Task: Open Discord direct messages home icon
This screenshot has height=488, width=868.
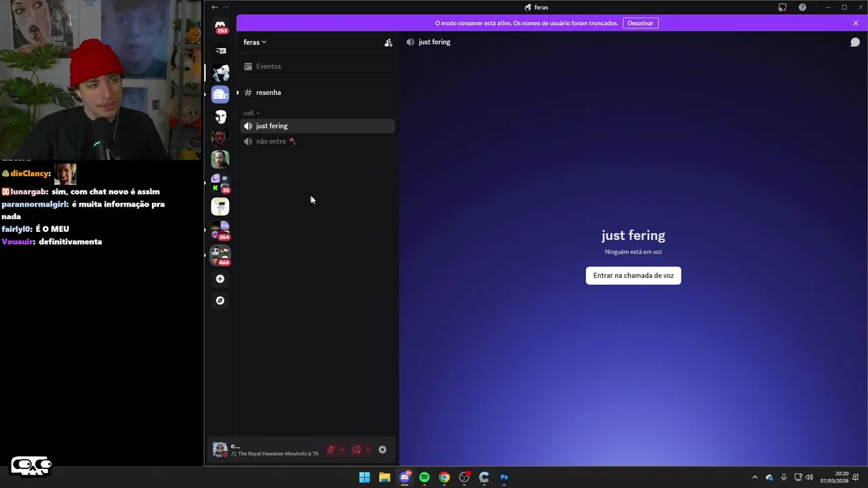Action: (x=220, y=26)
